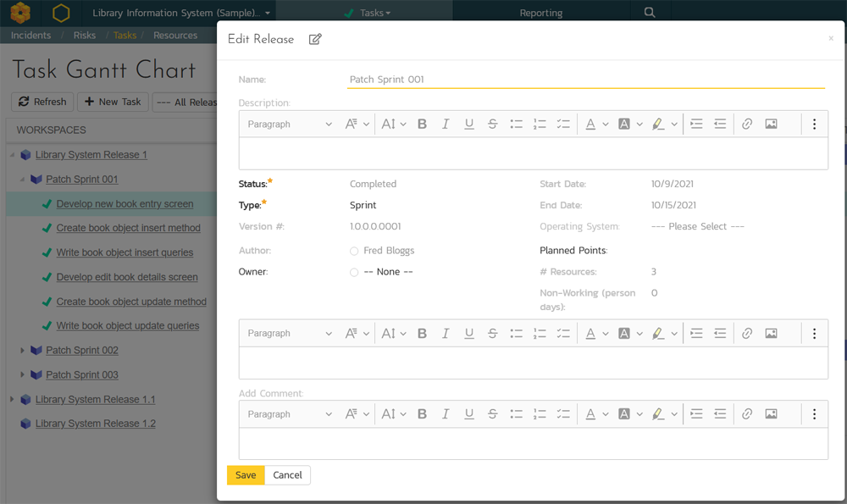Add a bulleted list in the Description editor
Image resolution: width=847 pixels, height=504 pixels.
[516, 124]
